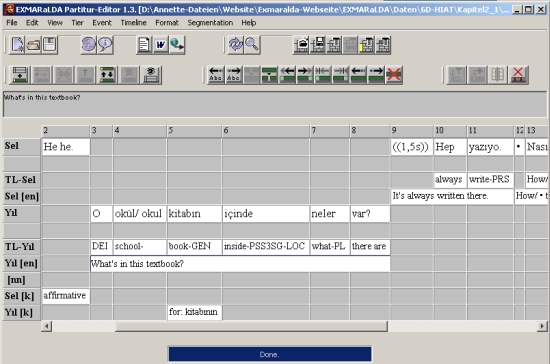Select the '((1,5s))' event cell
This screenshot has height=364, width=550.
[411, 147]
